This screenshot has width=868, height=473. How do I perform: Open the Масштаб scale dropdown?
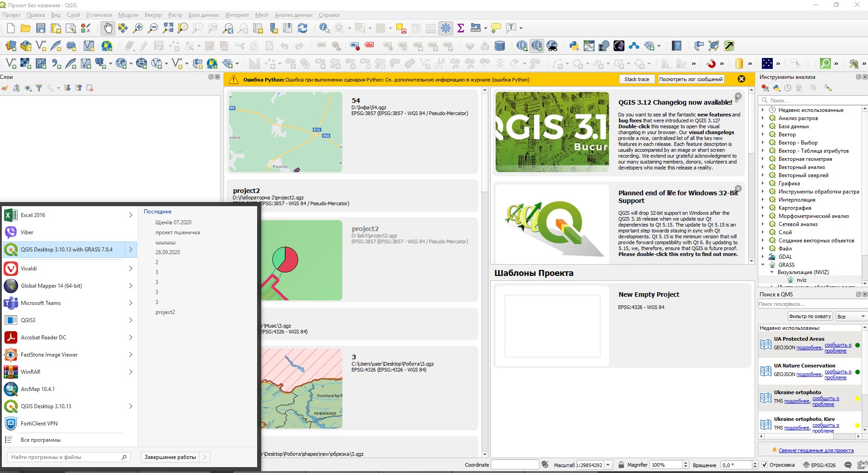(x=608, y=465)
